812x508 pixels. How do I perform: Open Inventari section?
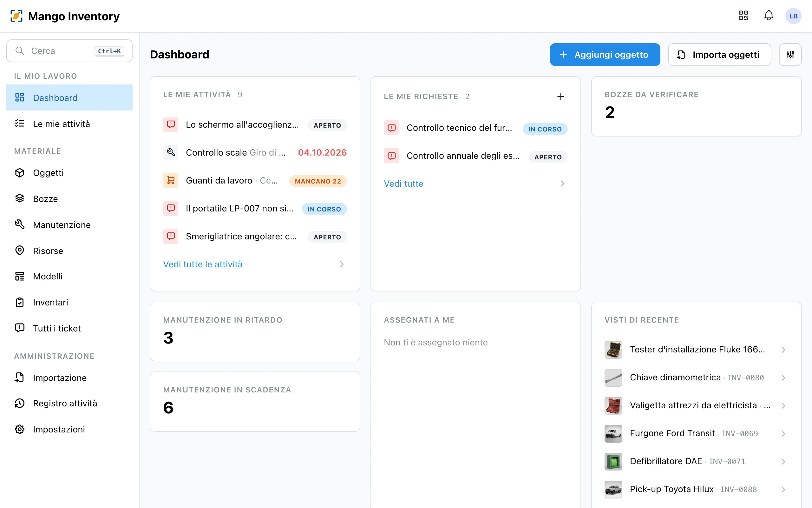point(69,302)
